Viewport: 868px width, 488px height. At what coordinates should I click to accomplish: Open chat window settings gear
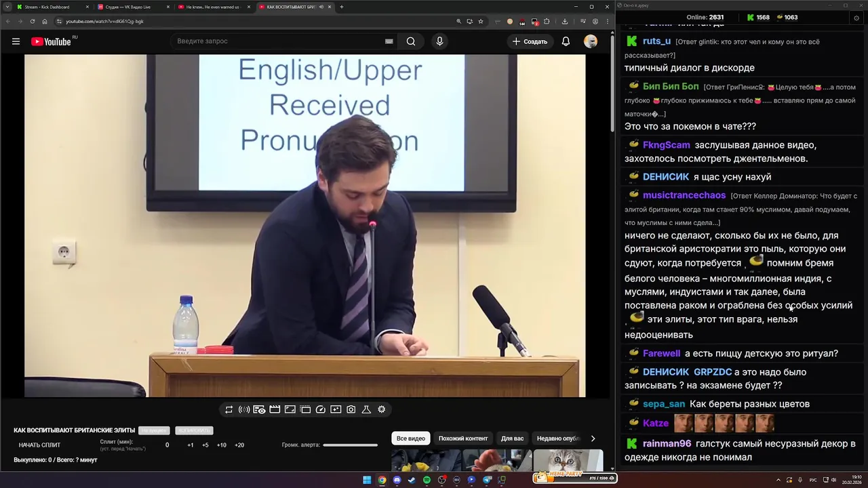click(856, 18)
